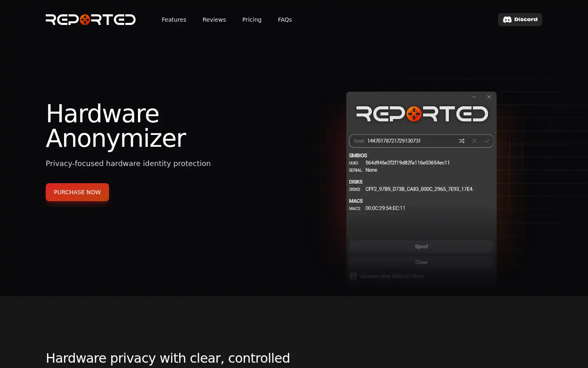Open the Discord button
588x368 pixels.
click(520, 20)
